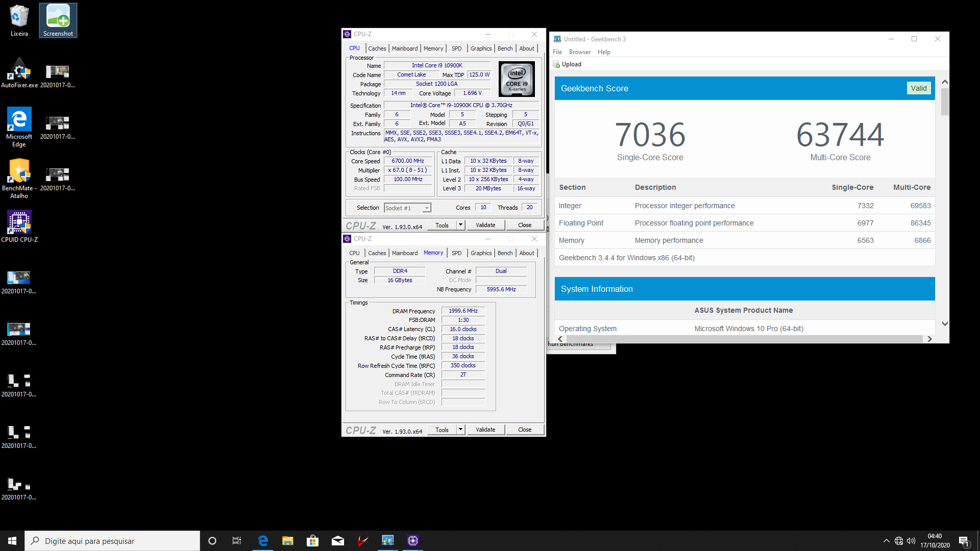Open File Explorer from the taskbar

click(288, 541)
